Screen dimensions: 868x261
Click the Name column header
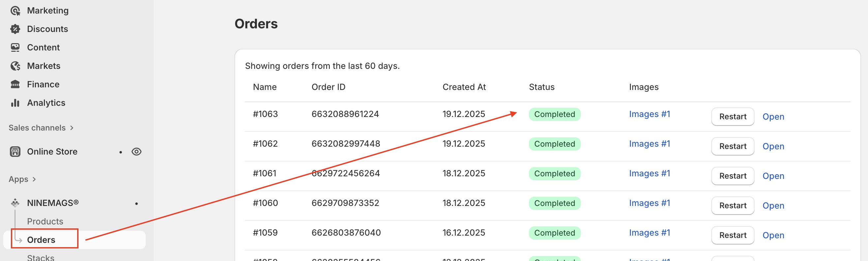click(264, 87)
